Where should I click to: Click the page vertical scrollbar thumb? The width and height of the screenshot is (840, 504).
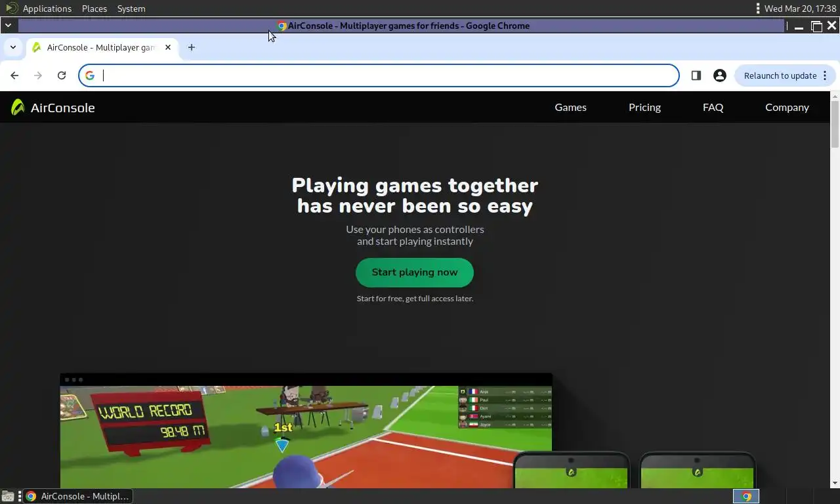(x=835, y=125)
